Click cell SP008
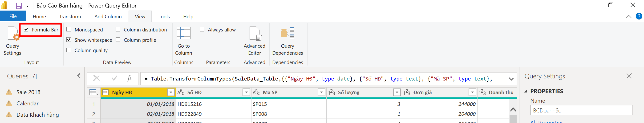Image resolution: width=644 pixels, height=123 pixels. click(289, 114)
